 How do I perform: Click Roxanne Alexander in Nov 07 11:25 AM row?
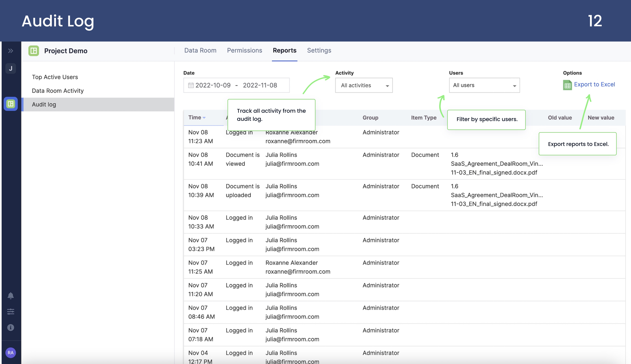coord(291,263)
